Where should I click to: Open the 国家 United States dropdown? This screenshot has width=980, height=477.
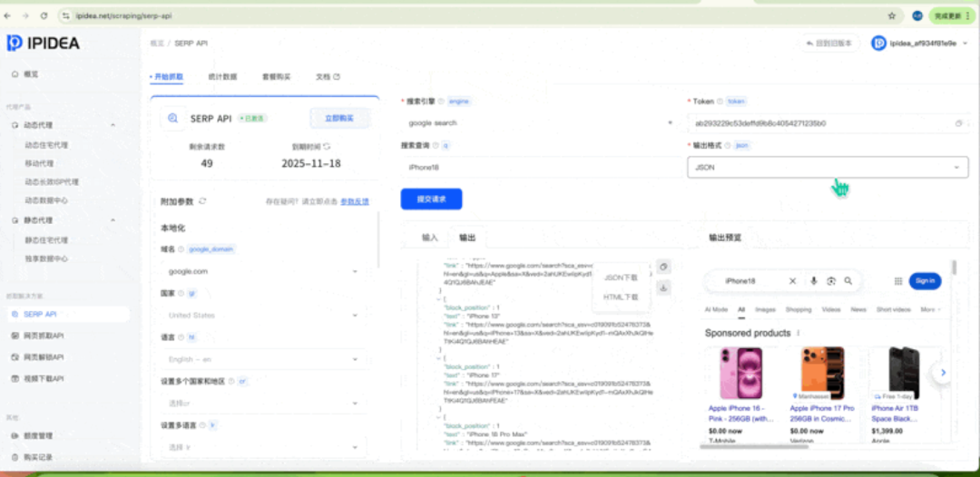click(x=264, y=316)
